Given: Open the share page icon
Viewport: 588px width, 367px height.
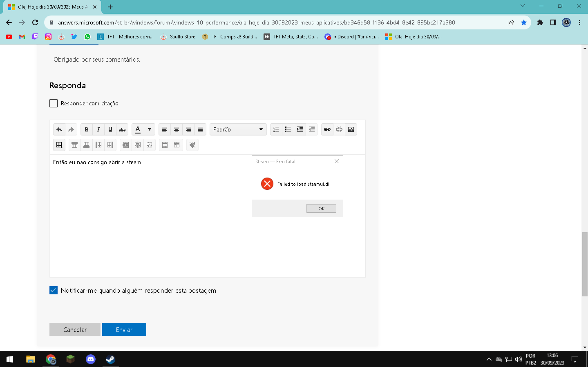Looking at the screenshot, I should click(511, 22).
